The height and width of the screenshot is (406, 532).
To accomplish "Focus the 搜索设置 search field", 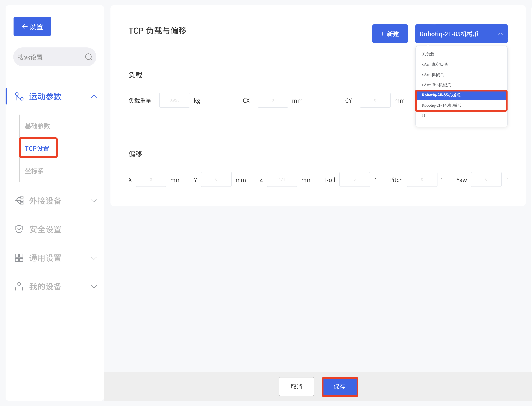I will click(55, 57).
